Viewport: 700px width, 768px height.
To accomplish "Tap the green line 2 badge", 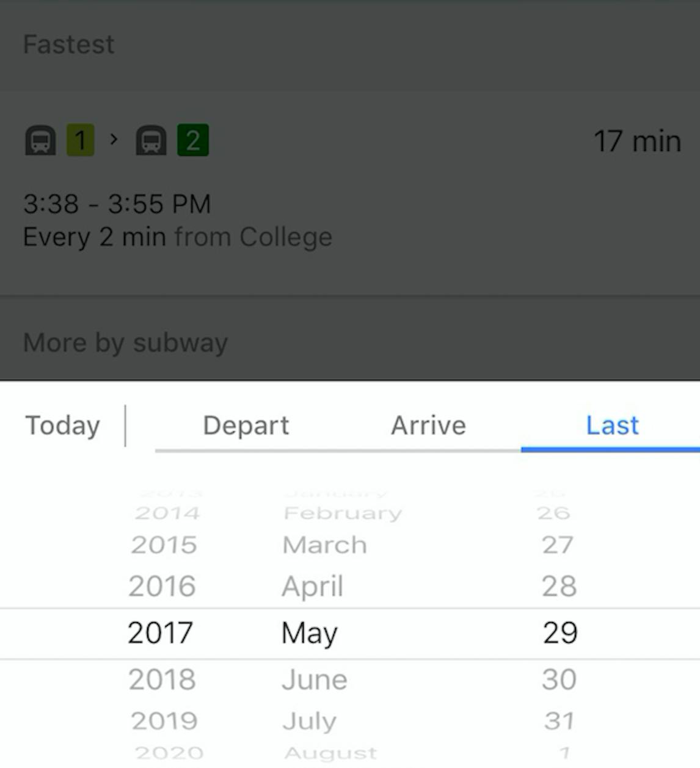I will pyautogui.click(x=193, y=140).
